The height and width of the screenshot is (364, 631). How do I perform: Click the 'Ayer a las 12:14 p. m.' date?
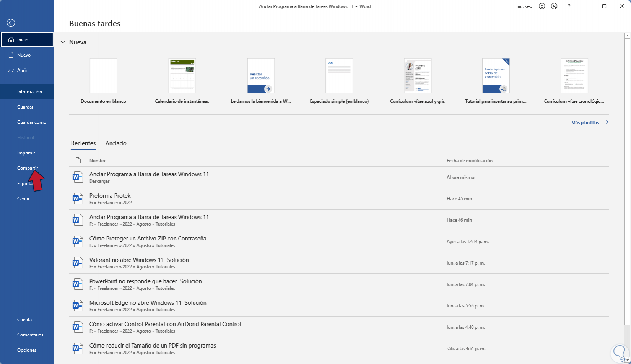[x=468, y=242]
